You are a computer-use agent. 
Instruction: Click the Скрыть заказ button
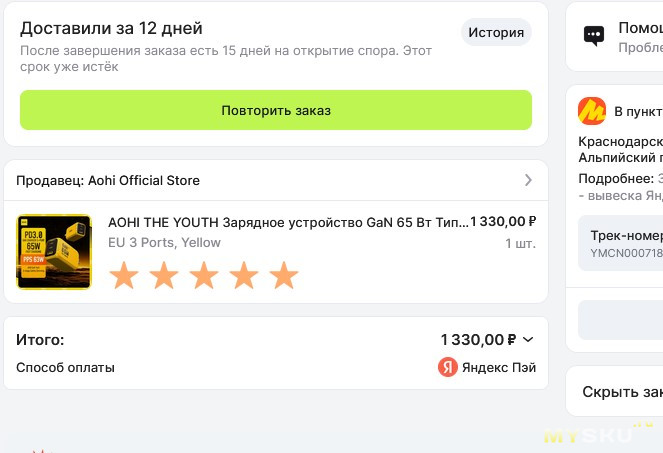[622, 392]
